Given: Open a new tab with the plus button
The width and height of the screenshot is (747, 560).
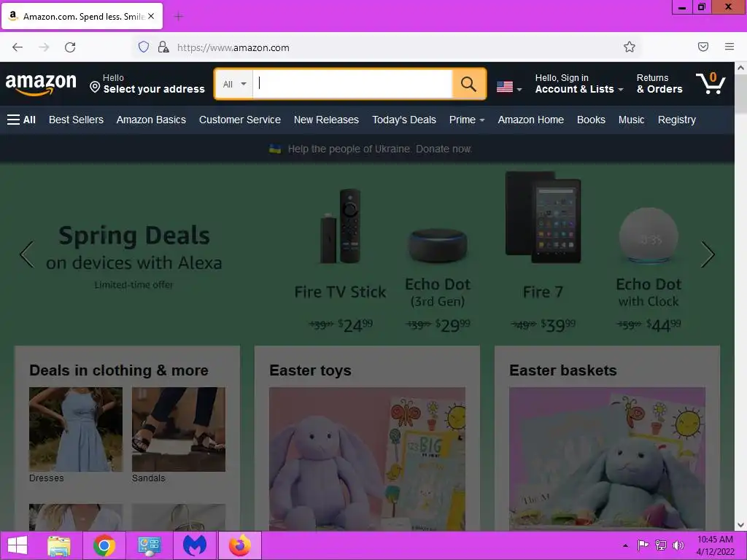Looking at the screenshot, I should point(179,16).
